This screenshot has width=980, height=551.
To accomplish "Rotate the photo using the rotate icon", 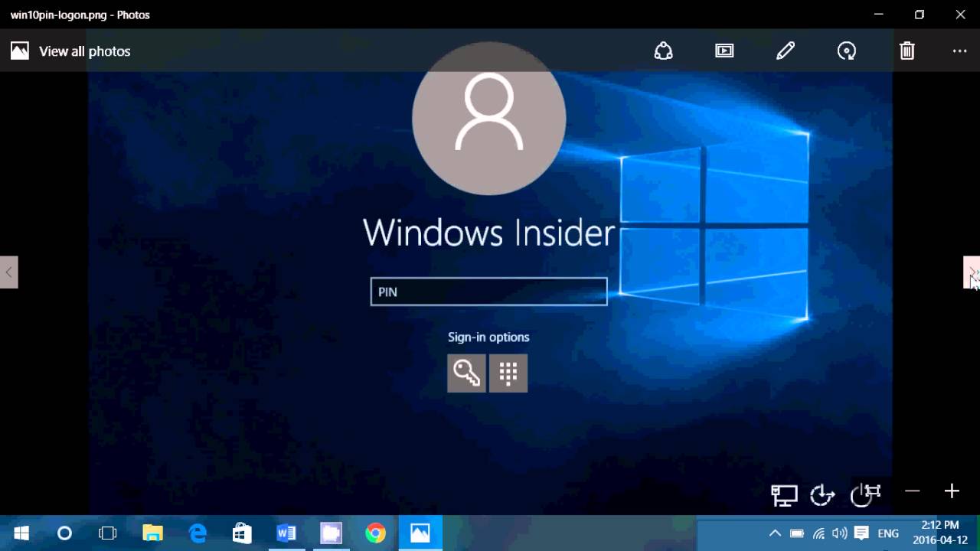I will 847,51.
